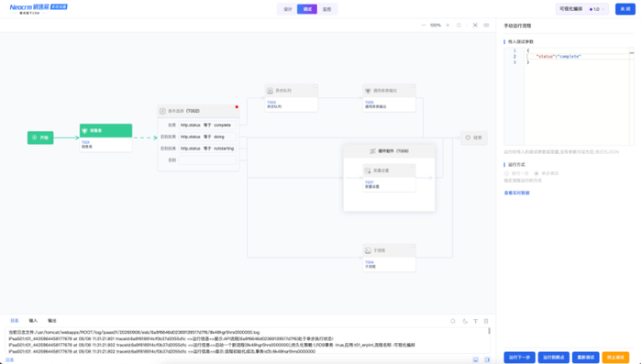642x364 pixels.
Task: Click the 手动运行流程 panel title
Action: 517,26
